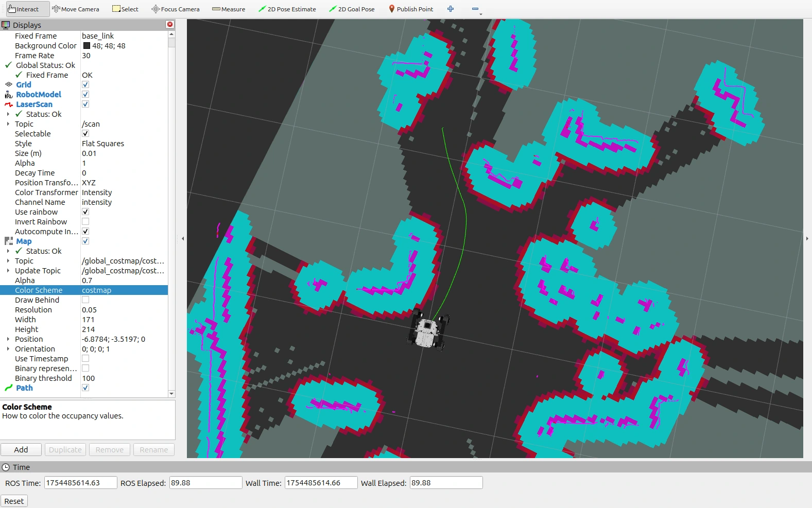
Task: Choose the 2D Pose Estimate tool
Action: click(287, 9)
